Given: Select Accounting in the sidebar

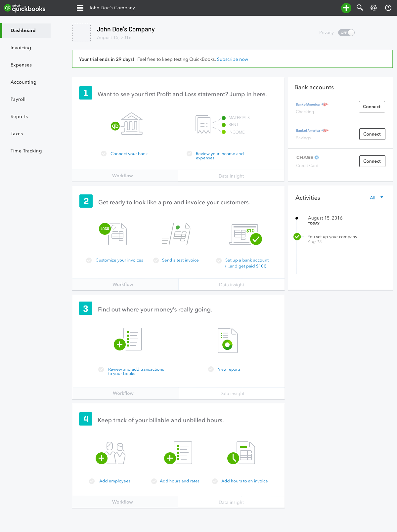Looking at the screenshot, I should pyautogui.click(x=23, y=82).
